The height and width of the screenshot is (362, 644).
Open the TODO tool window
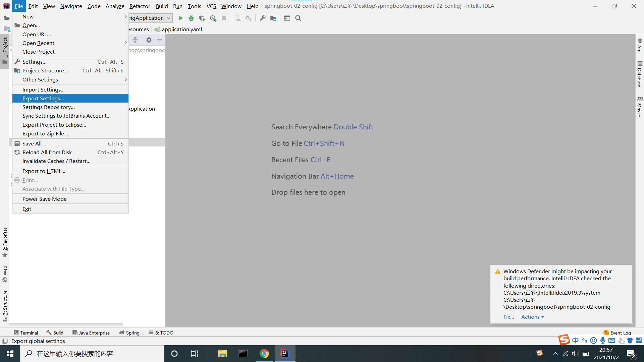pos(161,333)
